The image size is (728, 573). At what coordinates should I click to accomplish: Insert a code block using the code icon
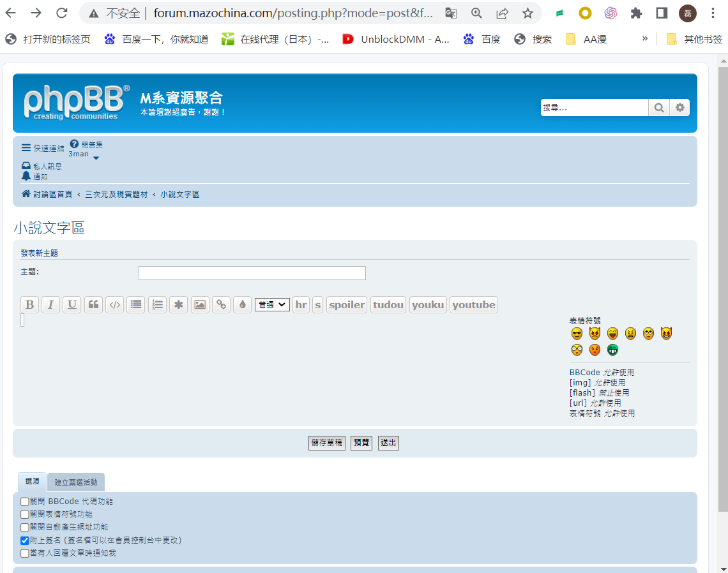coord(114,305)
